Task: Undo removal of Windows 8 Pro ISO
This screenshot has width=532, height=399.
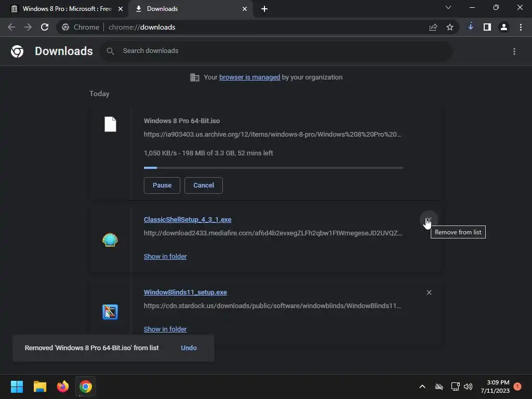Action: tap(189, 348)
